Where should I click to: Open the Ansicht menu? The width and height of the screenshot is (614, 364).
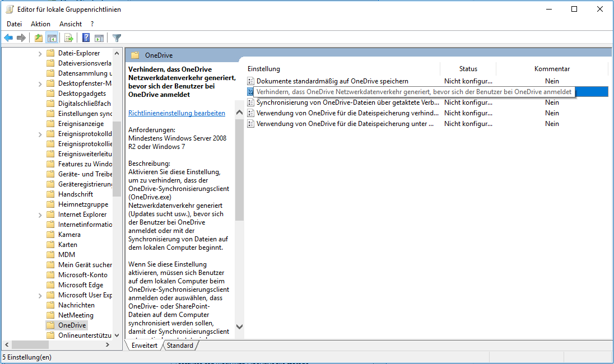pos(71,24)
